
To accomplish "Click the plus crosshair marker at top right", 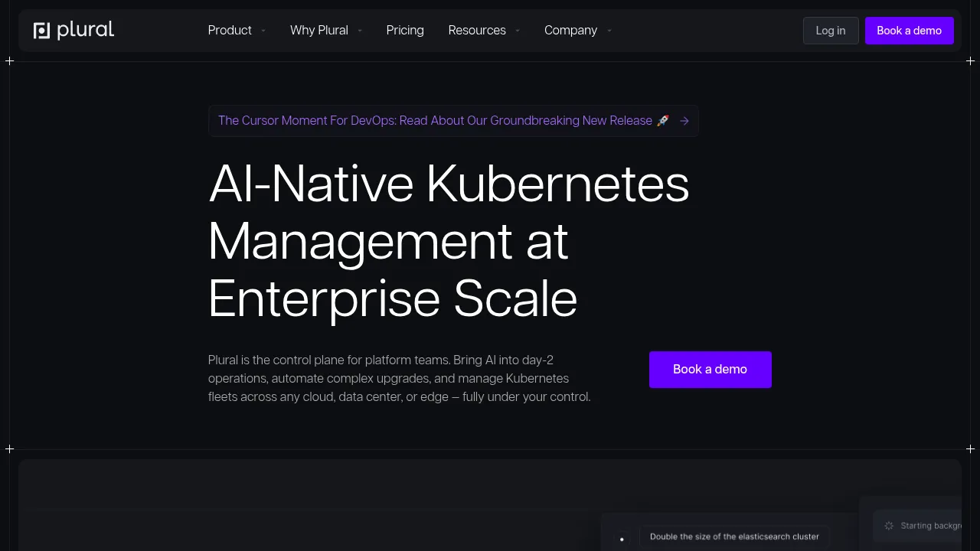I will click(970, 60).
